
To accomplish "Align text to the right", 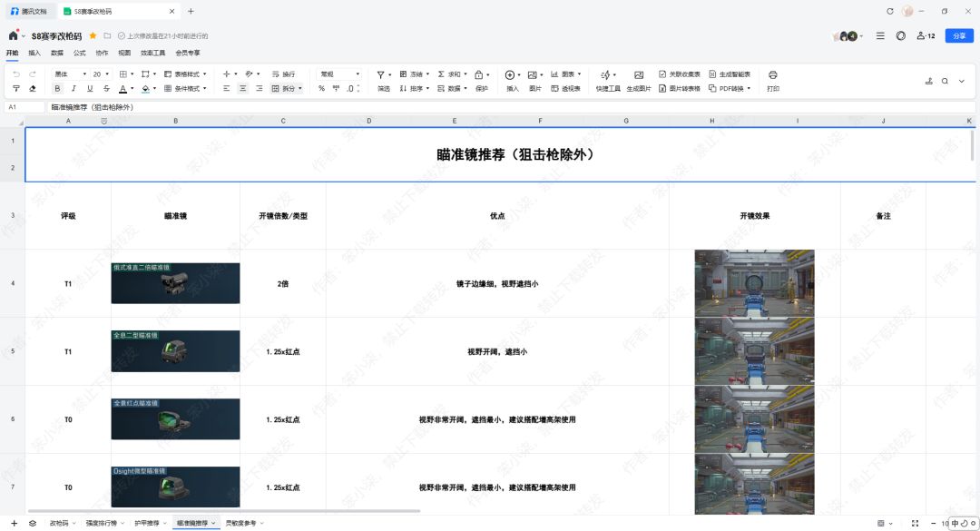I will pos(259,88).
